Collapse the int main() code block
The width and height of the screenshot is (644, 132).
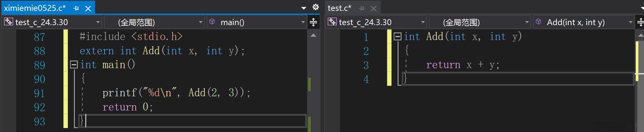pyautogui.click(x=74, y=64)
